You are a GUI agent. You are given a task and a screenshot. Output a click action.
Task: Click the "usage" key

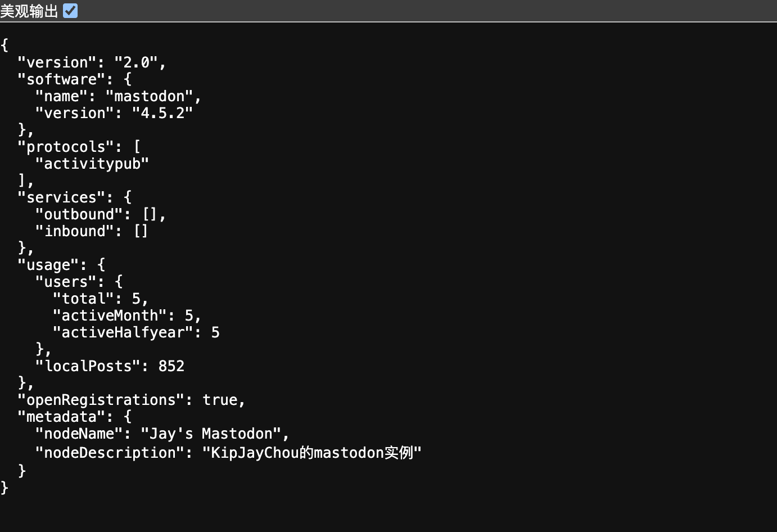[48, 265]
